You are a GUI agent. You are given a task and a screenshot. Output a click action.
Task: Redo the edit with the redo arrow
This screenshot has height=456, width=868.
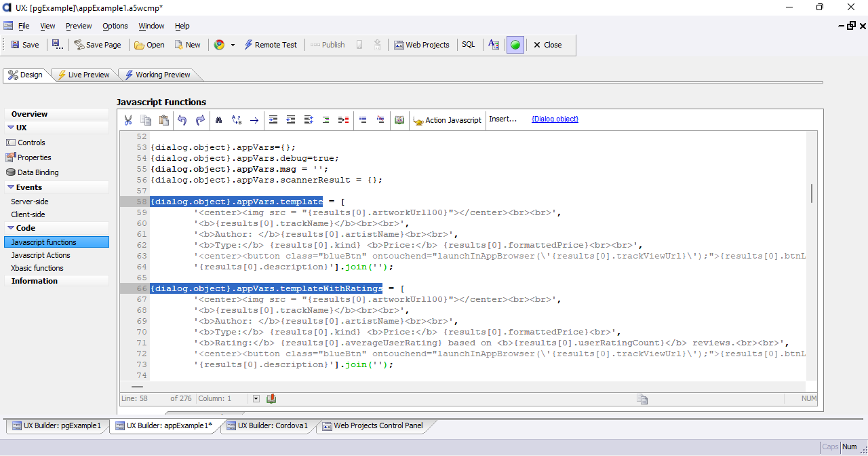point(200,120)
